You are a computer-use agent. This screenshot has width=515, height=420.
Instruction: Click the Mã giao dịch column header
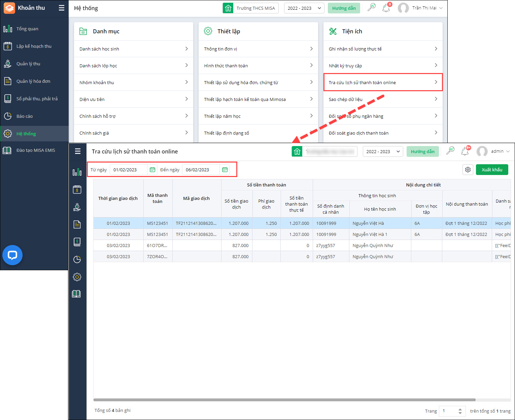coord(197,198)
